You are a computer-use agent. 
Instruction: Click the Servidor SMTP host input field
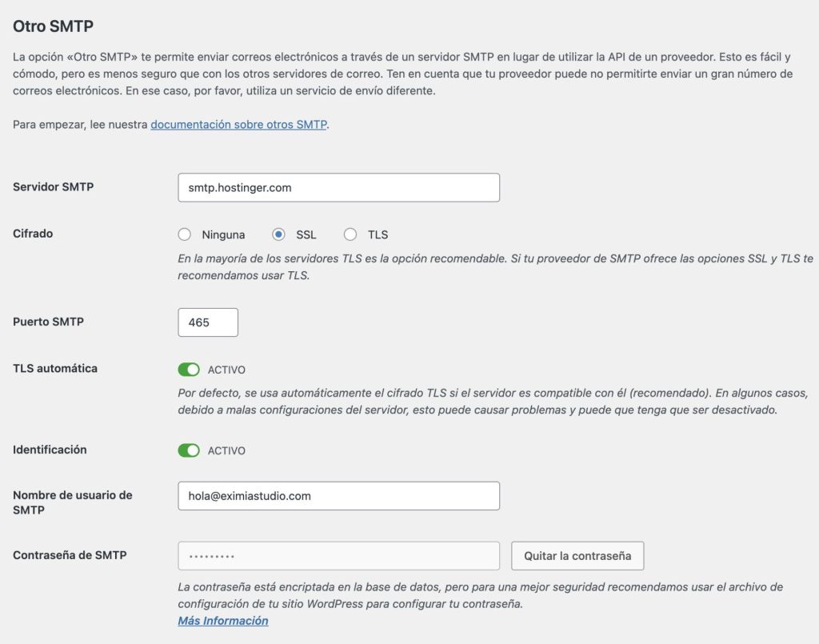click(x=338, y=187)
